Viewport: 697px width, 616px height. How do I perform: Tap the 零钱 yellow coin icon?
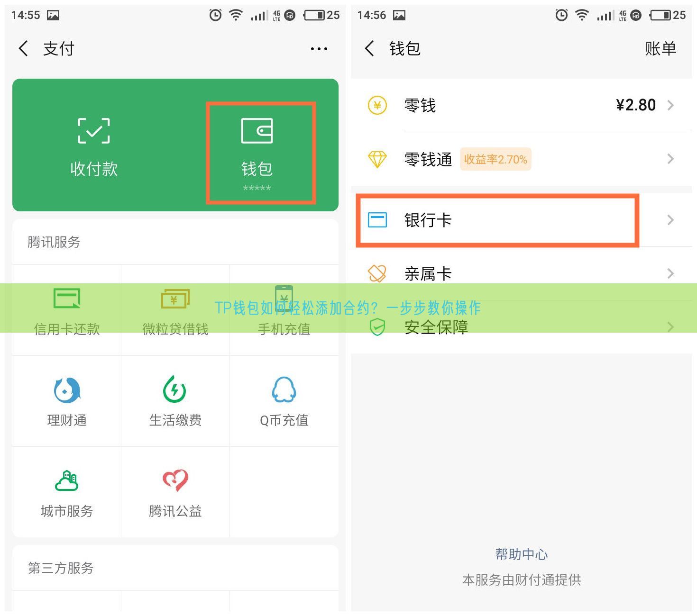[x=377, y=105]
